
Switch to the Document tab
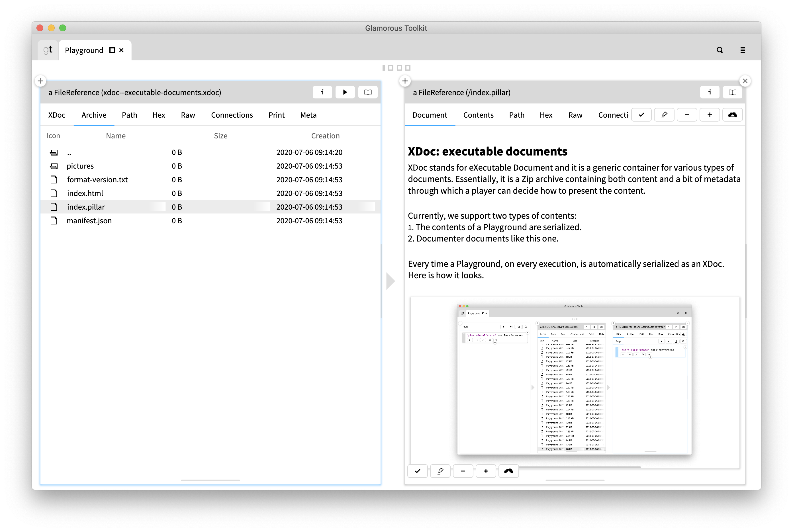click(x=430, y=115)
